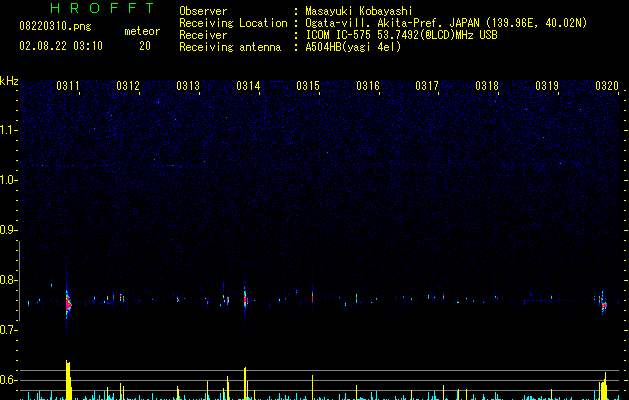Click the meteor echo near 0320
The width and height of the screenshot is (629, 400).
[604, 305]
